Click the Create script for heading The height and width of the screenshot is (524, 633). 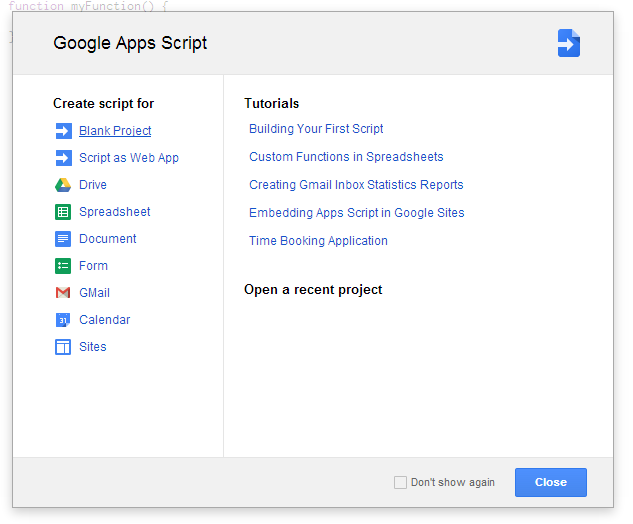click(x=103, y=104)
